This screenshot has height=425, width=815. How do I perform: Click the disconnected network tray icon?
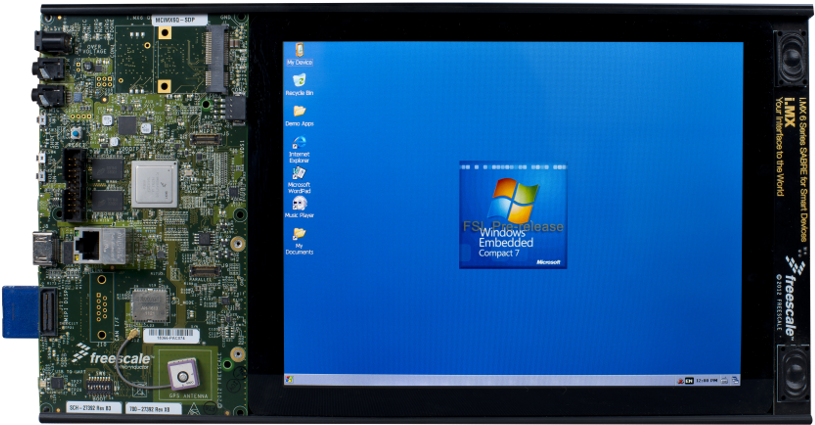680,381
